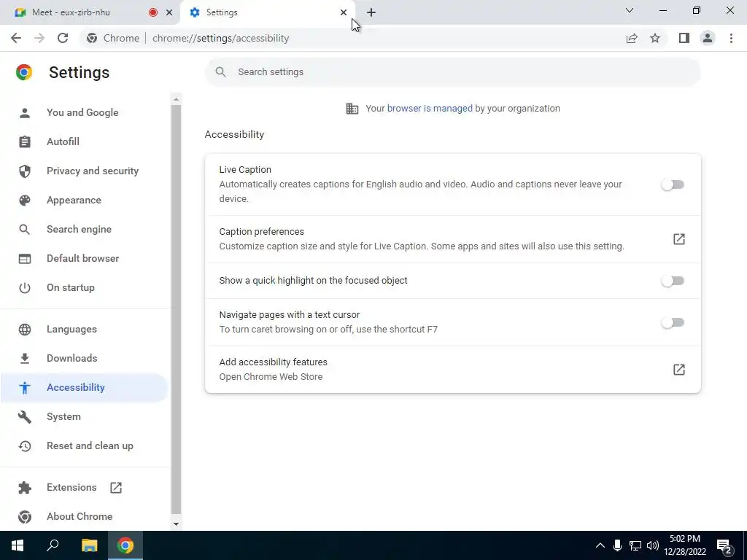Select the Settings tab
747x560 pixels.
click(267, 12)
